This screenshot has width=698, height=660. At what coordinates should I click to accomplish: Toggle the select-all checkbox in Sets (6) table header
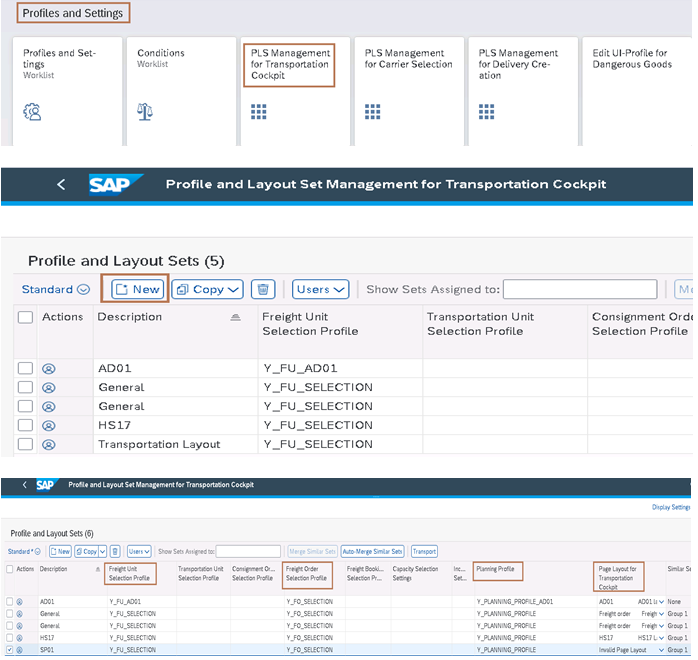(x=9, y=569)
